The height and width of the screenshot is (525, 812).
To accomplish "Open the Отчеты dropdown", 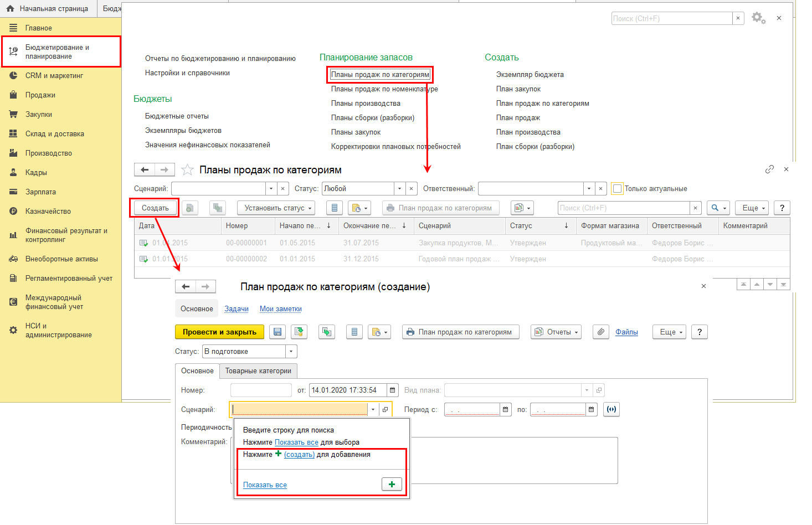I will (x=557, y=332).
